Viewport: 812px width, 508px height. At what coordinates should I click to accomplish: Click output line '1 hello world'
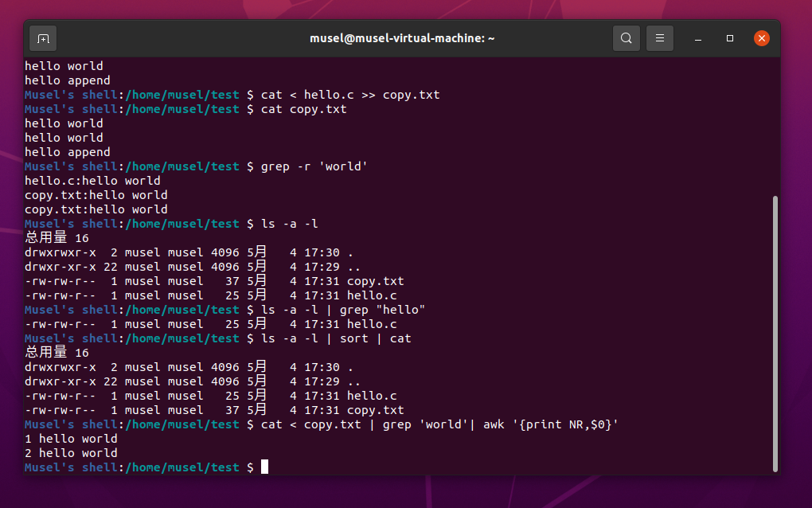coord(71,439)
